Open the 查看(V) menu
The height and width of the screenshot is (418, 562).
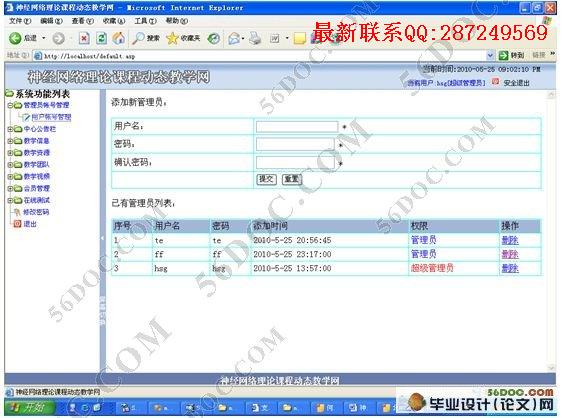coord(82,21)
